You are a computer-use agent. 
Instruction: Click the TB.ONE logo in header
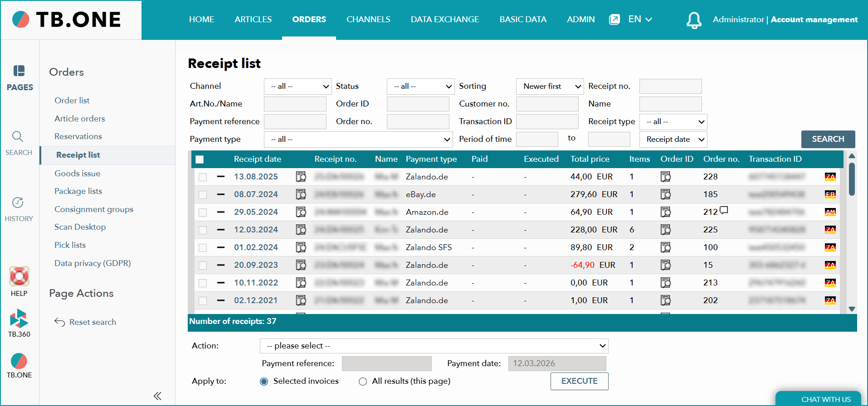[67, 19]
